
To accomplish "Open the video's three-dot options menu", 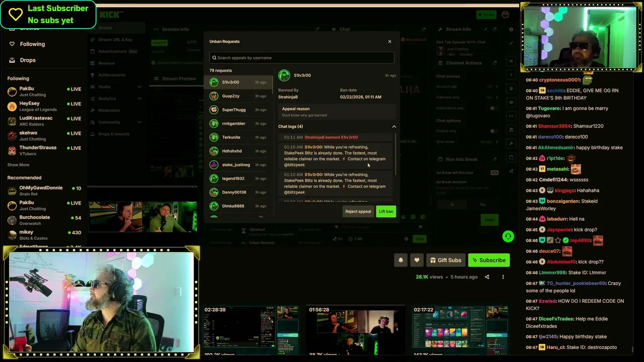I will click(x=503, y=277).
